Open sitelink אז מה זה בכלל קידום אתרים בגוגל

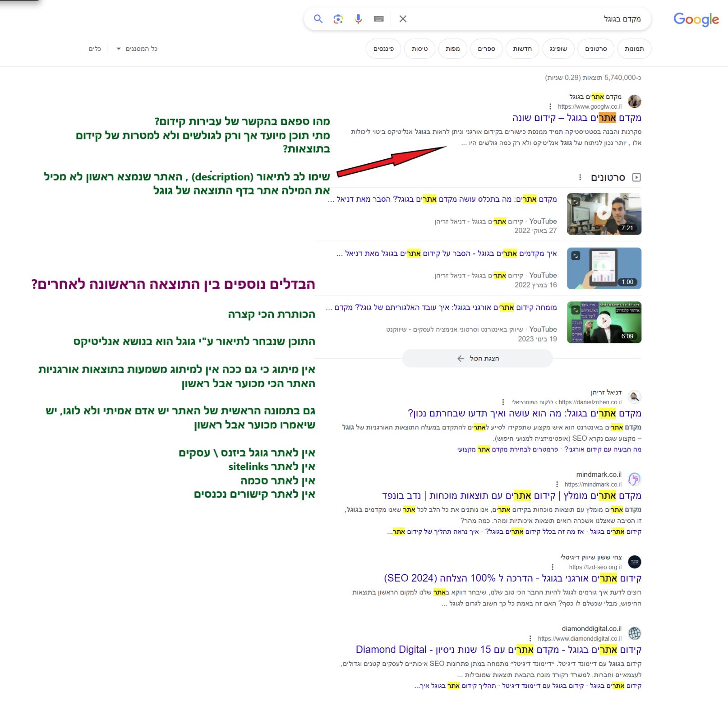click(x=534, y=532)
